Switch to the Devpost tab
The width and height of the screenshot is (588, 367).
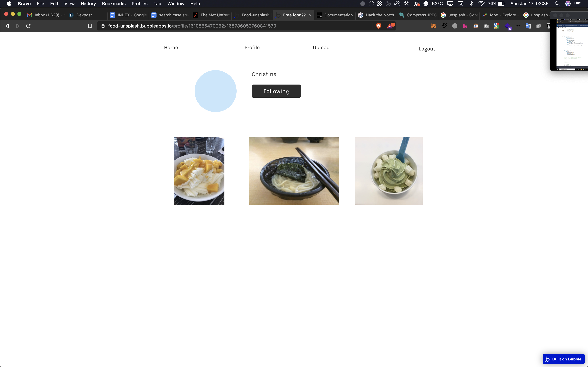[x=84, y=15]
